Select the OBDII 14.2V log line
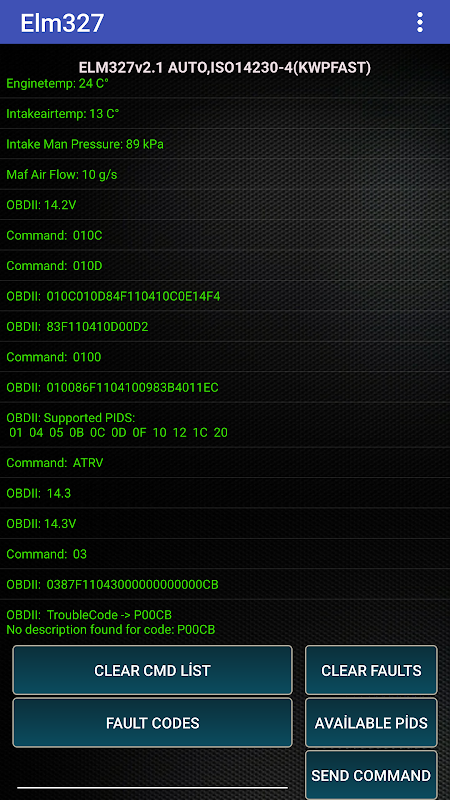Viewport: 450px width, 800px height. coord(225,205)
